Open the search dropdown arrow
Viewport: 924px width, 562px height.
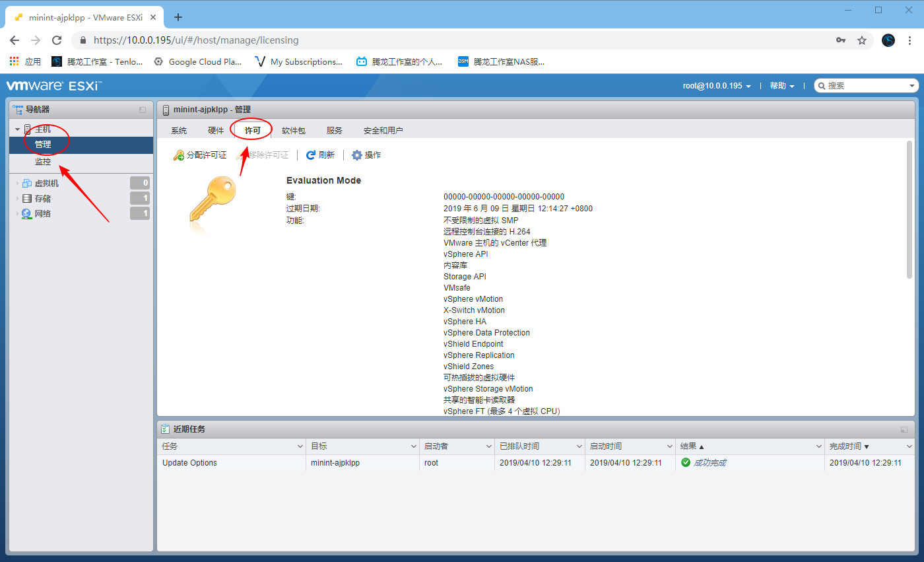[x=913, y=86]
